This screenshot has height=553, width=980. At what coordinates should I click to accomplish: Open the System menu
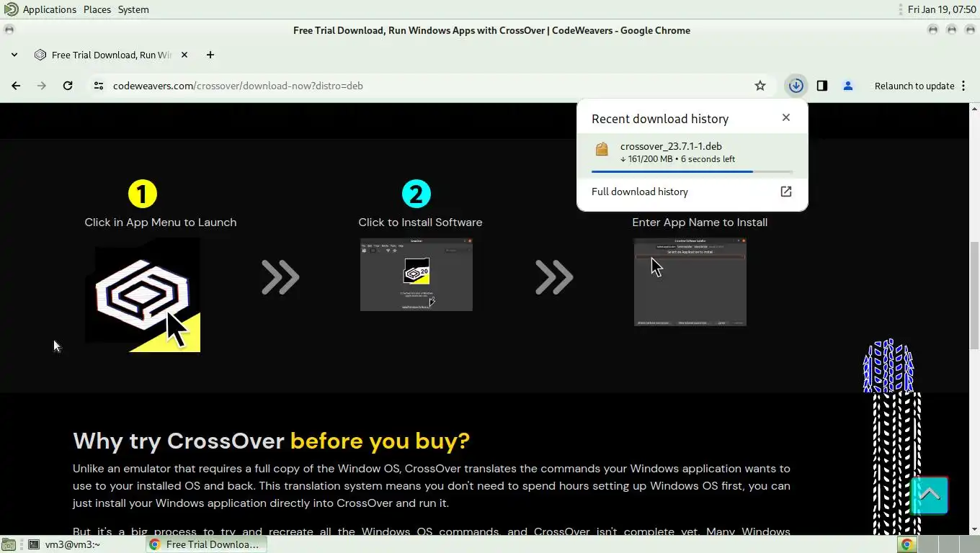pyautogui.click(x=133, y=9)
